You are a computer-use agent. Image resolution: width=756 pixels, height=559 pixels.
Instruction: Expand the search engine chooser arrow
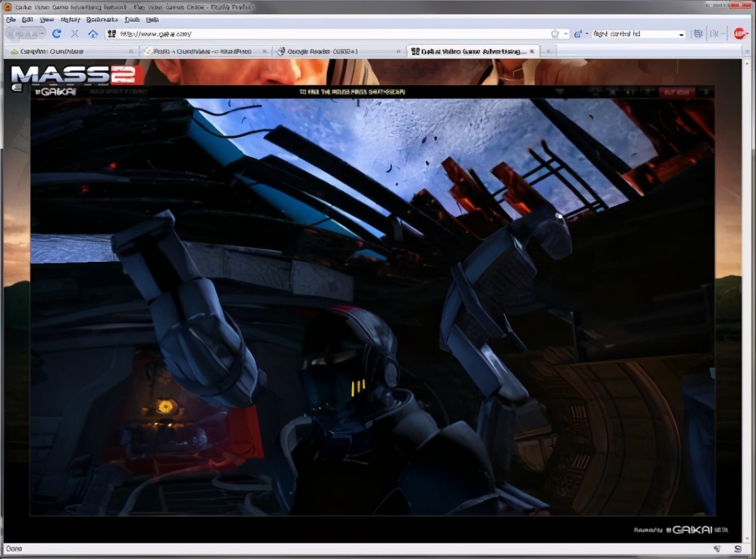[x=587, y=34]
